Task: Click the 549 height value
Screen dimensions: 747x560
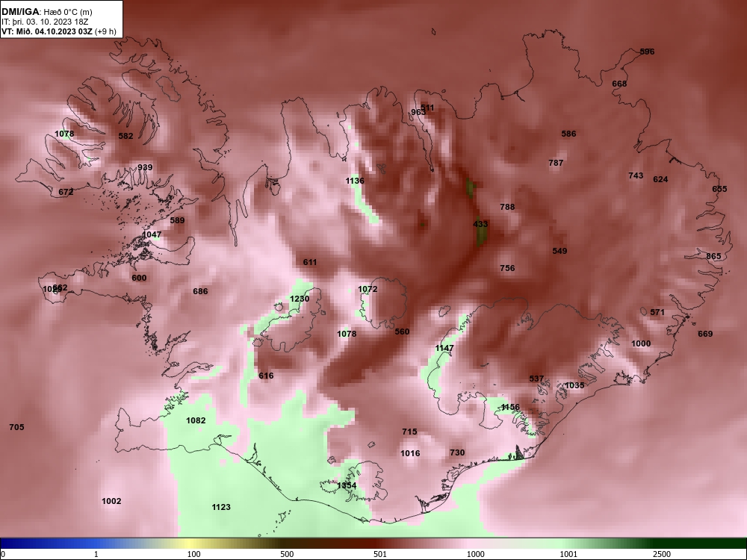Action: click(x=560, y=251)
